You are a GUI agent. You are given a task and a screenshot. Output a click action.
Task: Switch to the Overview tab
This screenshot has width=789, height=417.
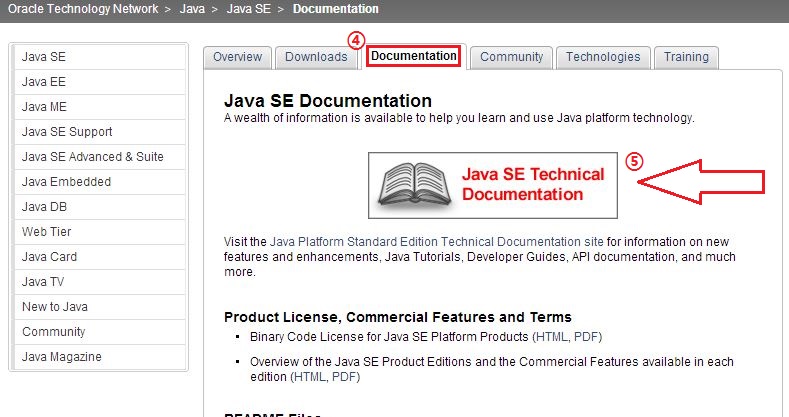[x=237, y=57]
